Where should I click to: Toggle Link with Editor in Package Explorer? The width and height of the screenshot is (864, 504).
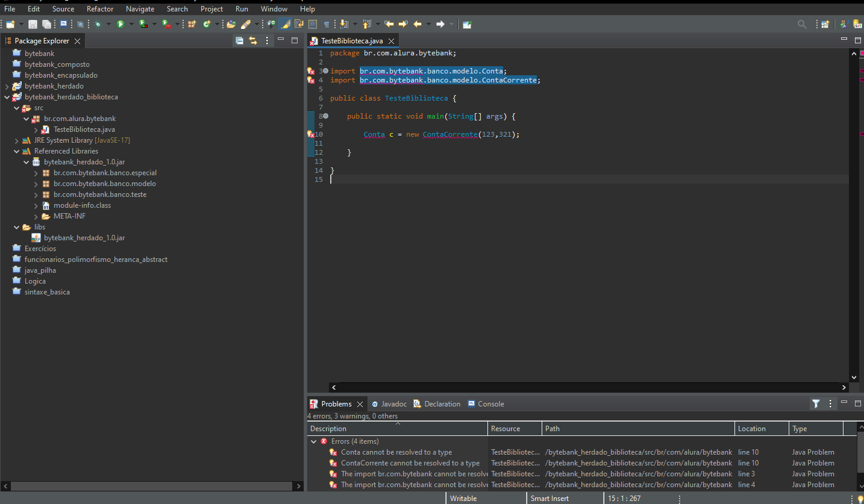coord(253,40)
